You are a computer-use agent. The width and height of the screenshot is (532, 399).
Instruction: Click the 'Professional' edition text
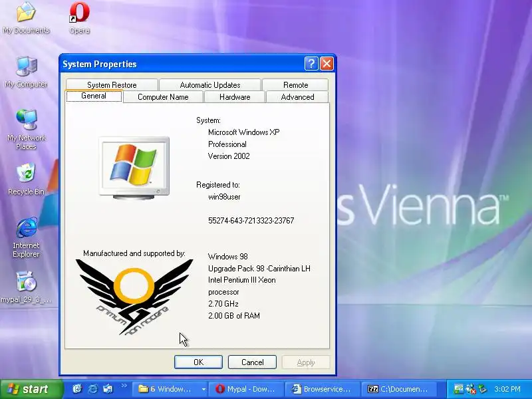click(x=227, y=144)
